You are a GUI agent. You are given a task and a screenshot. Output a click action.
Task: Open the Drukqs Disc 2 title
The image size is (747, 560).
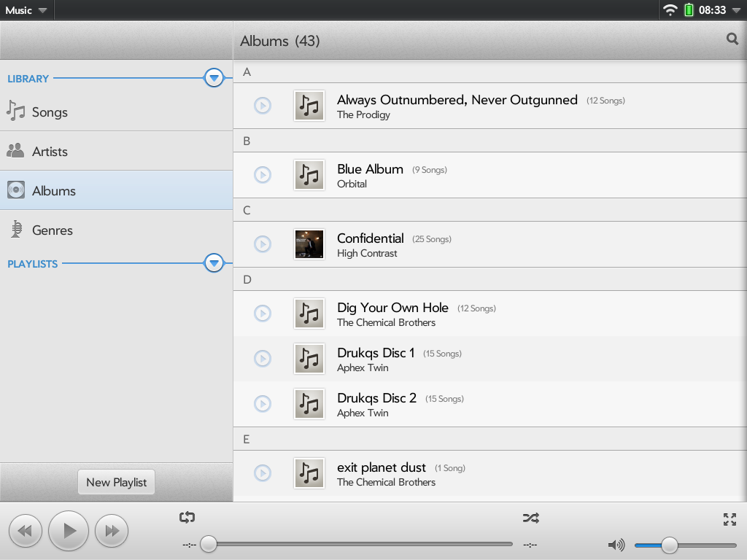[x=377, y=398]
